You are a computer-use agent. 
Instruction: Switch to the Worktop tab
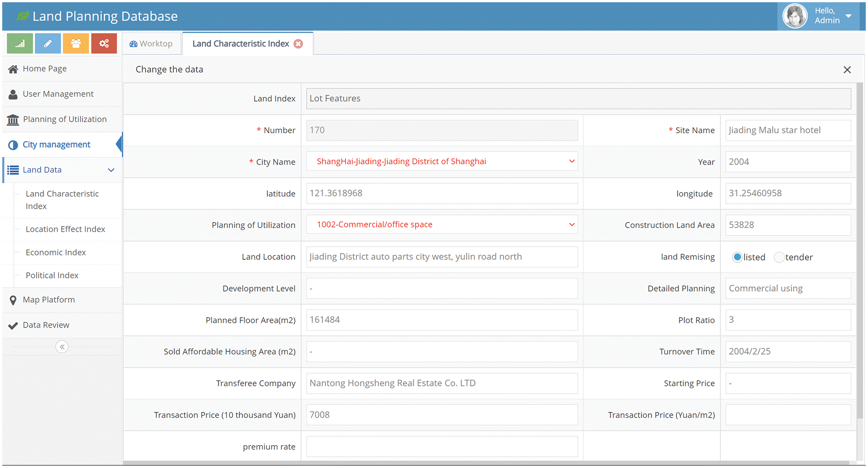click(151, 43)
